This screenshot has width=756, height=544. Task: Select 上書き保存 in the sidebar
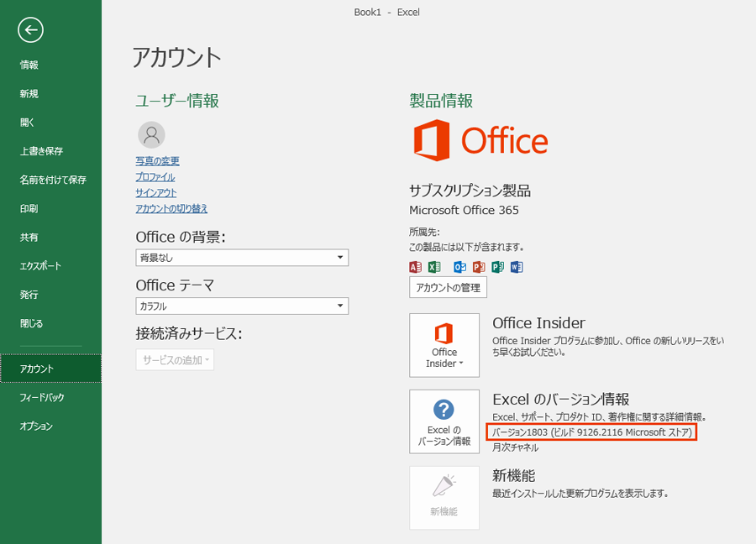[x=50, y=151]
